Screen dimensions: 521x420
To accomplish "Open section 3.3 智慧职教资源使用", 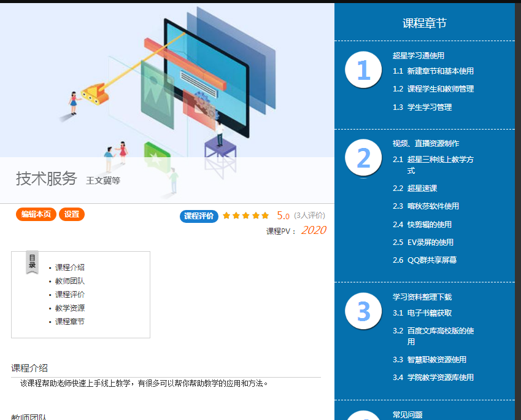I will click(430, 359).
